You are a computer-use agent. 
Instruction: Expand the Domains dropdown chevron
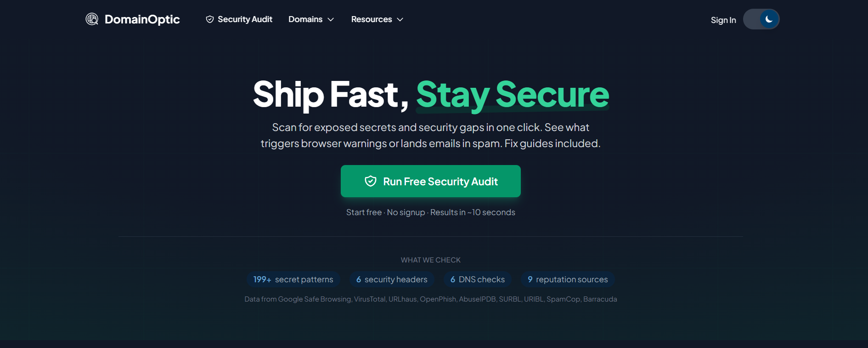[x=331, y=19]
